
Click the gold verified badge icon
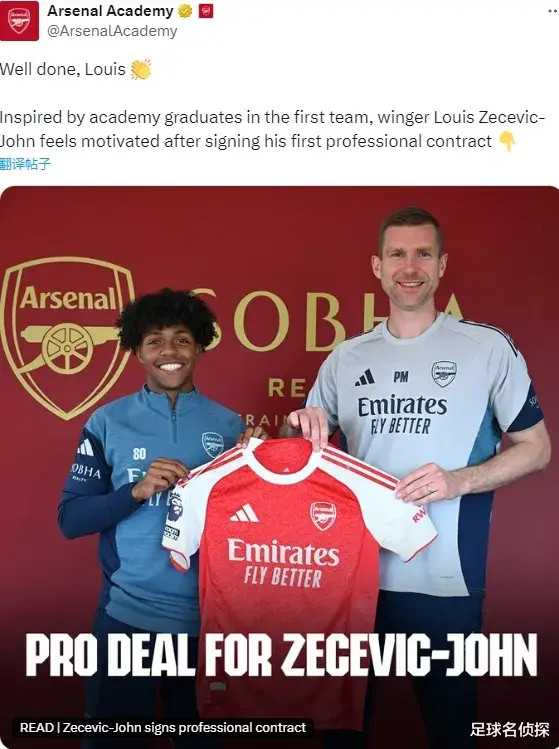tap(185, 11)
